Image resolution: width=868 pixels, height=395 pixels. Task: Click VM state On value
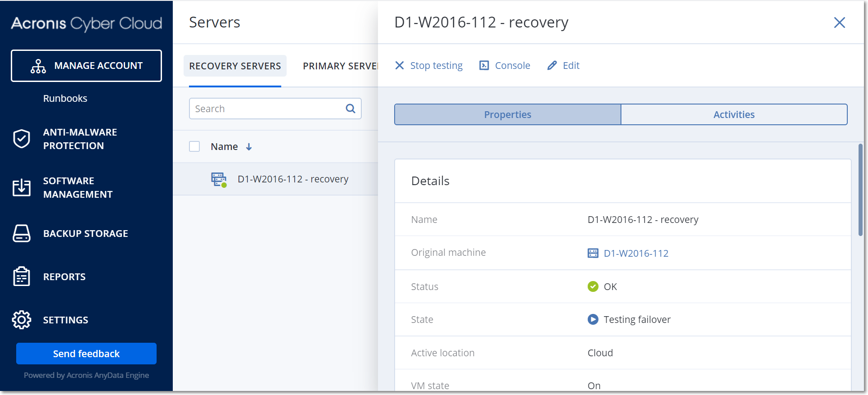(x=594, y=386)
